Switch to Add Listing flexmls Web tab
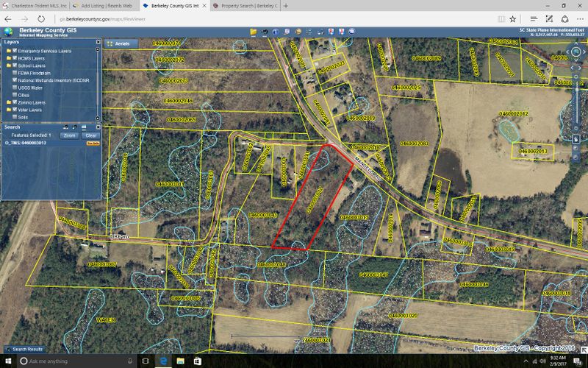Image resolution: width=588 pixels, height=368 pixels. [104, 6]
